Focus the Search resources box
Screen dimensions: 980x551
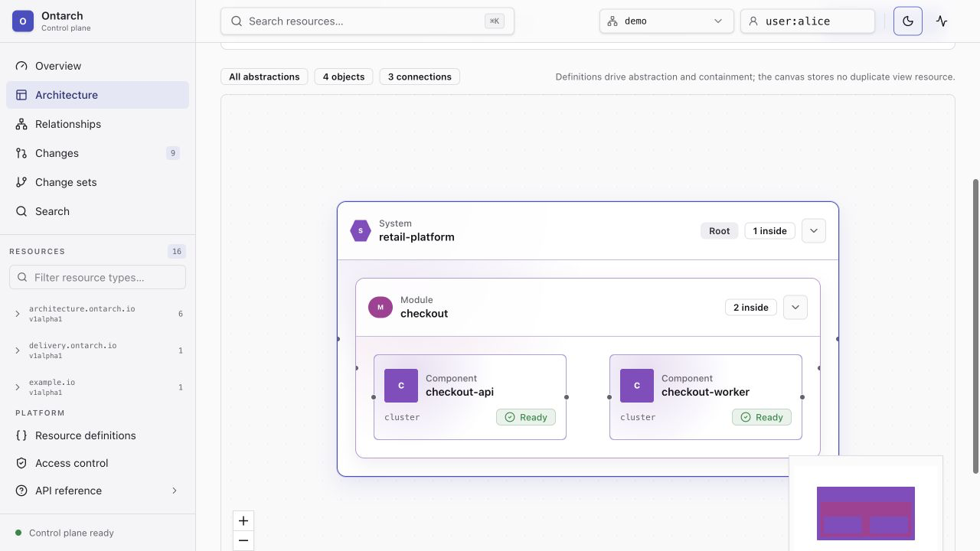(367, 21)
